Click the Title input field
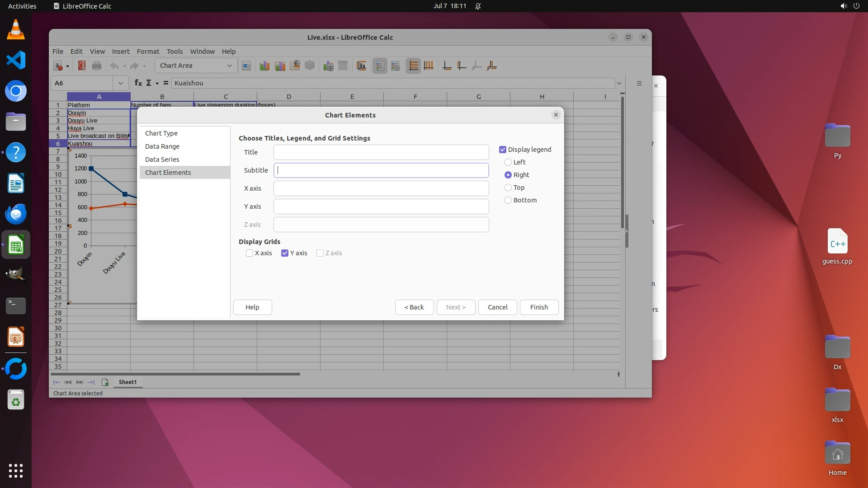 pyautogui.click(x=381, y=152)
